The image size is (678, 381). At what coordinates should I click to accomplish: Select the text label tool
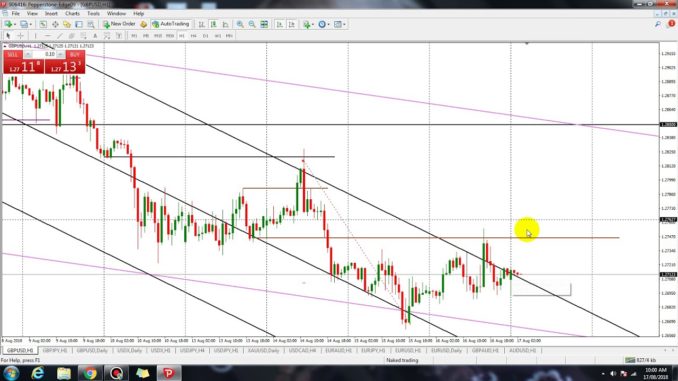click(95, 36)
